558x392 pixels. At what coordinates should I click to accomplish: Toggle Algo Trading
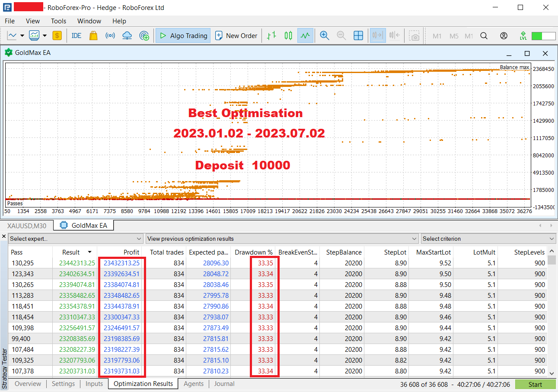[183, 35]
